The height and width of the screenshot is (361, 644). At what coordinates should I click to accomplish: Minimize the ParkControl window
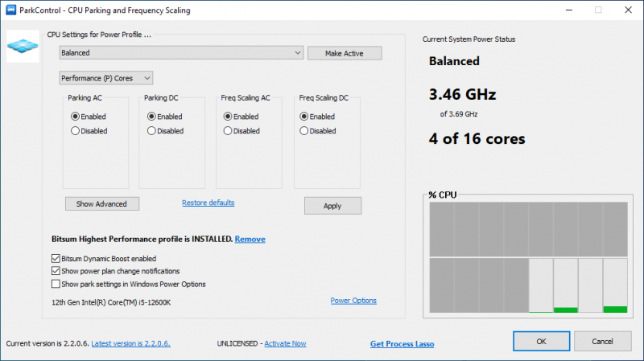pyautogui.click(x=569, y=10)
